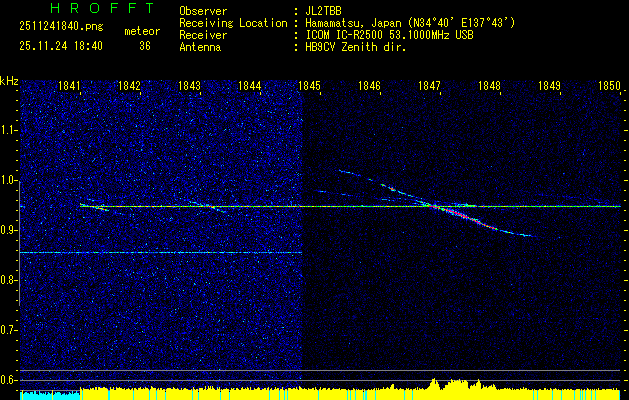The image size is (629, 400).
Task: Click the cyan horizontal line near 0.85 kHz
Action: [160, 253]
